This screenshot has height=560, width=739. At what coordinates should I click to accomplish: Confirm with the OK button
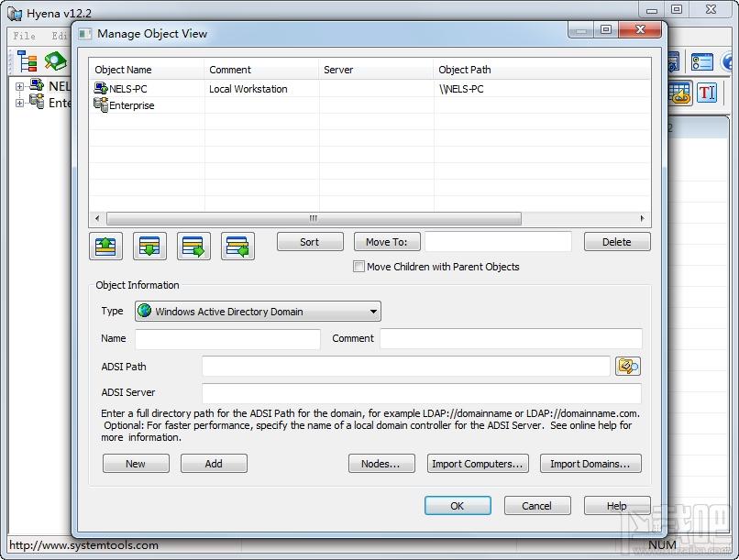458,505
